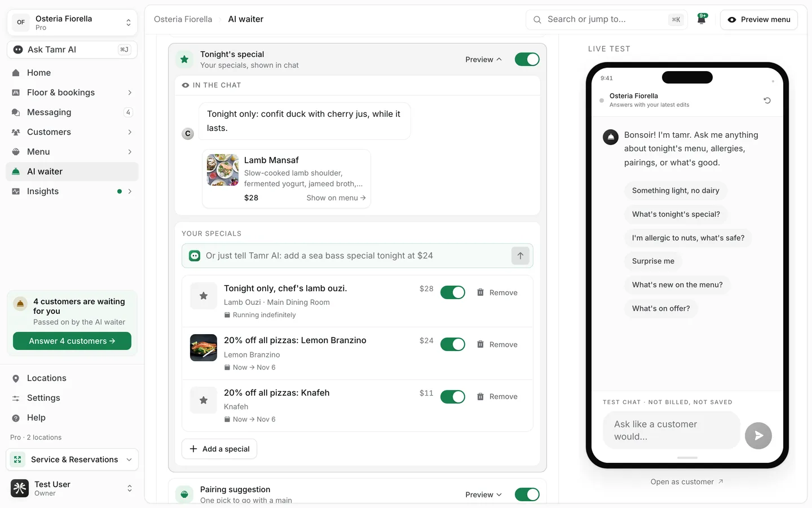Viewport: 812px width, 508px height.
Task: Disable the Lamb Ouzi special toggle
Action: pyautogui.click(x=453, y=292)
